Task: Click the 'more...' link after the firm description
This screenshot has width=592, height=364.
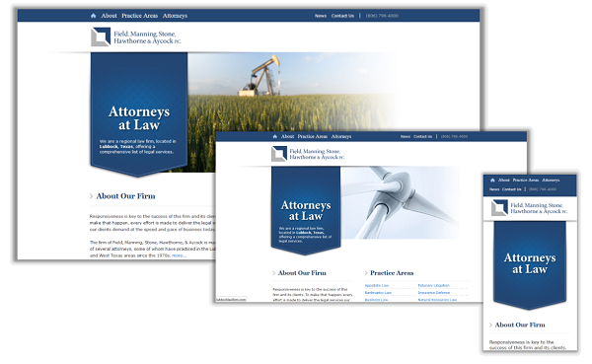Action: tap(179, 255)
